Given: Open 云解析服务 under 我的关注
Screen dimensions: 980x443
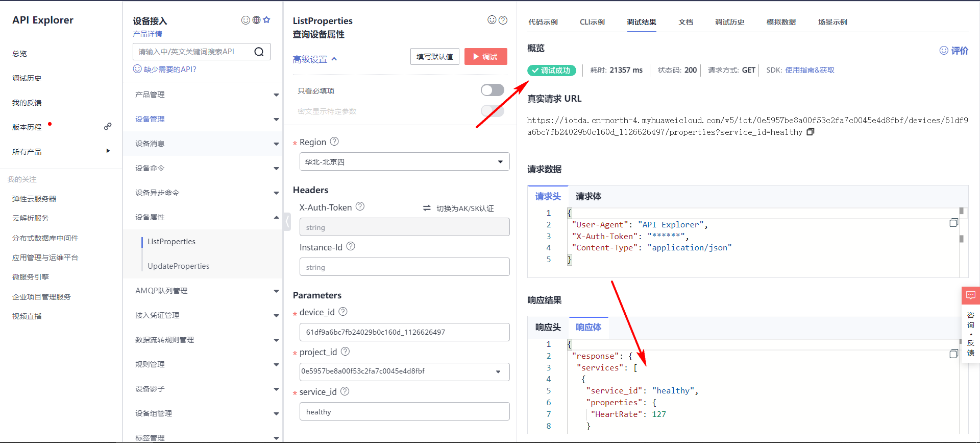Looking at the screenshot, I should coord(31,218).
